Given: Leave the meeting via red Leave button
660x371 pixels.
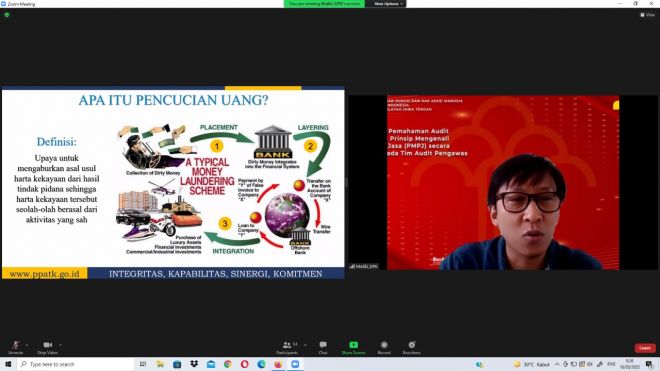Looking at the screenshot, I should click(x=645, y=348).
